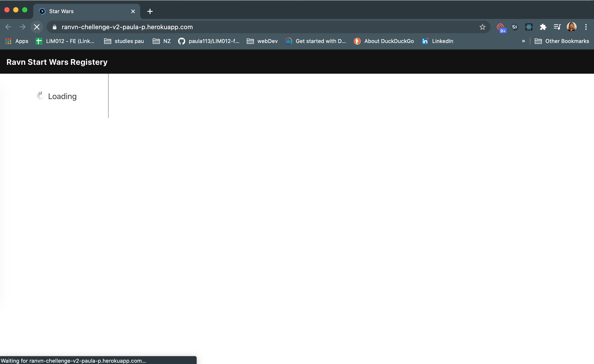
Task: Expand Other Bookmarks folder
Action: 562,41
